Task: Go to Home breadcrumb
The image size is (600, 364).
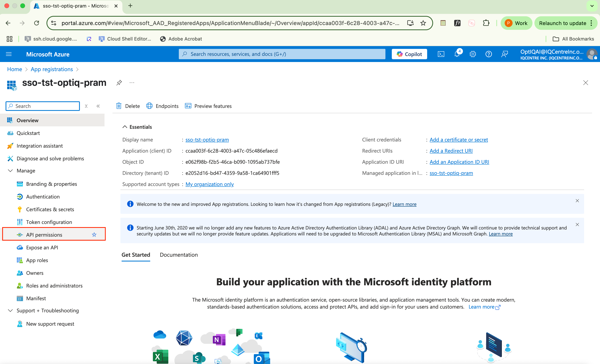Action: tap(15, 69)
